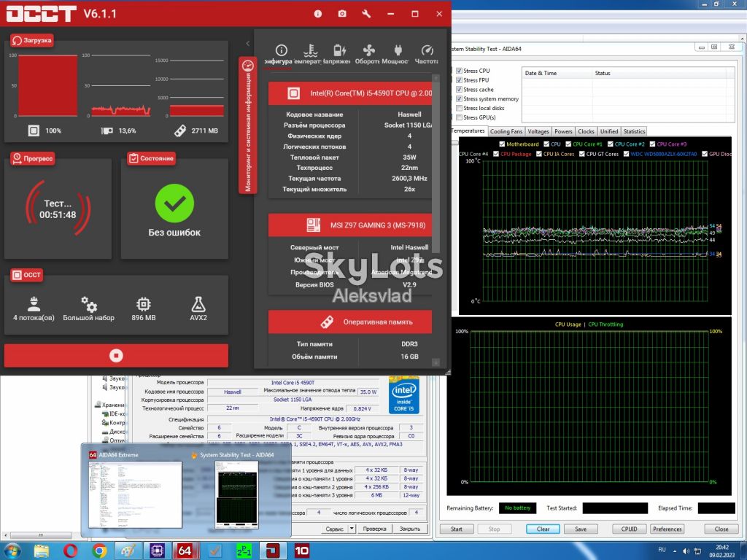Uncheck Stress cache option

[x=460, y=90]
